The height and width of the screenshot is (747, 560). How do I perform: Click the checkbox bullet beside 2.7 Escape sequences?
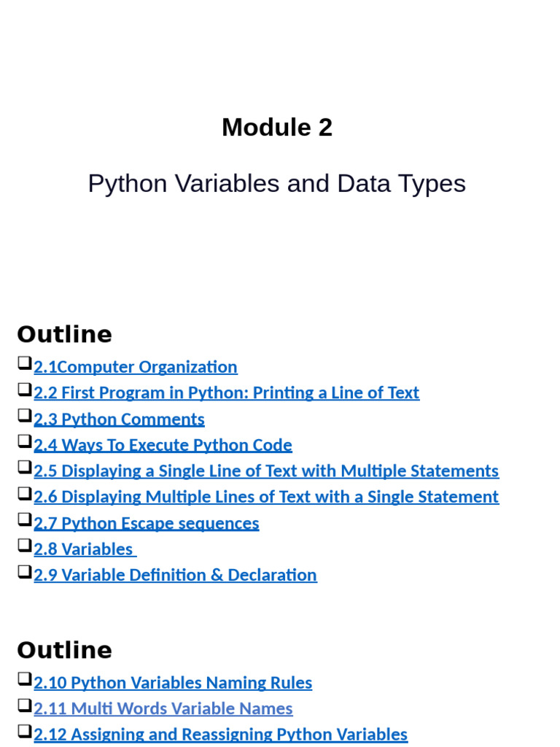pyautogui.click(x=25, y=519)
